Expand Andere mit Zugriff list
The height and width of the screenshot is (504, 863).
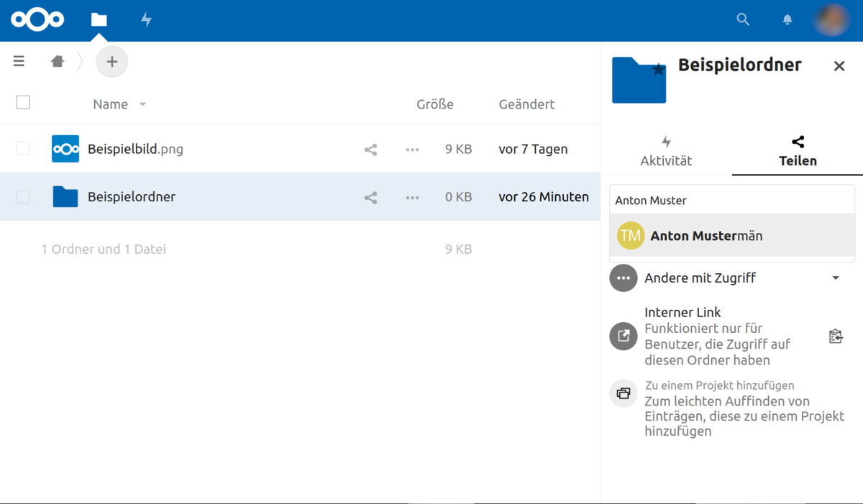(x=836, y=278)
